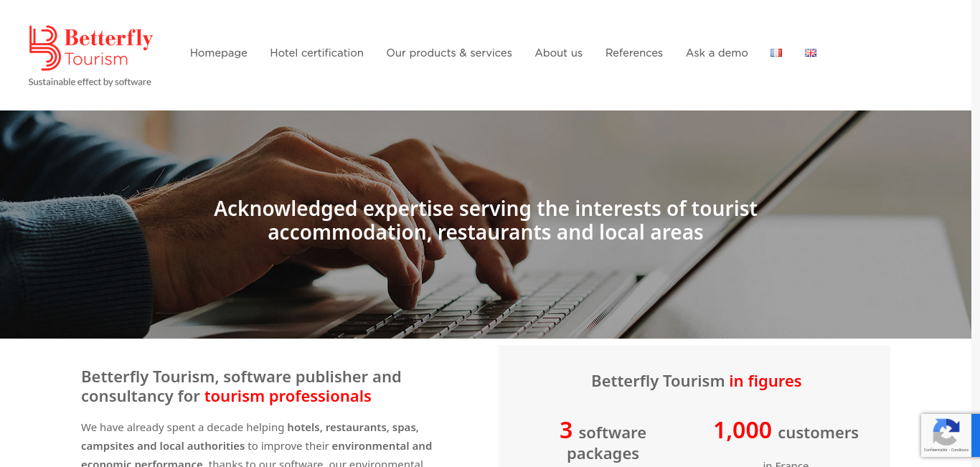The width and height of the screenshot is (980, 467).
Task: Click the '3 software packages' figure
Action: pos(603,441)
